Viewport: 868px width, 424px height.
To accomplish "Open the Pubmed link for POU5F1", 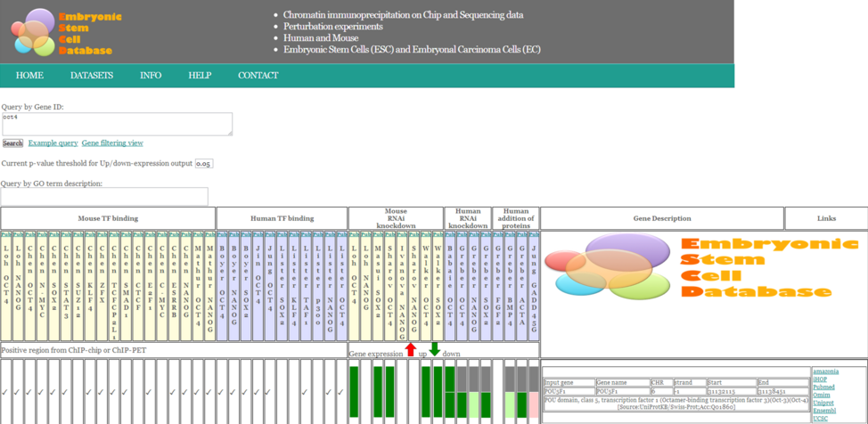I will tap(824, 387).
